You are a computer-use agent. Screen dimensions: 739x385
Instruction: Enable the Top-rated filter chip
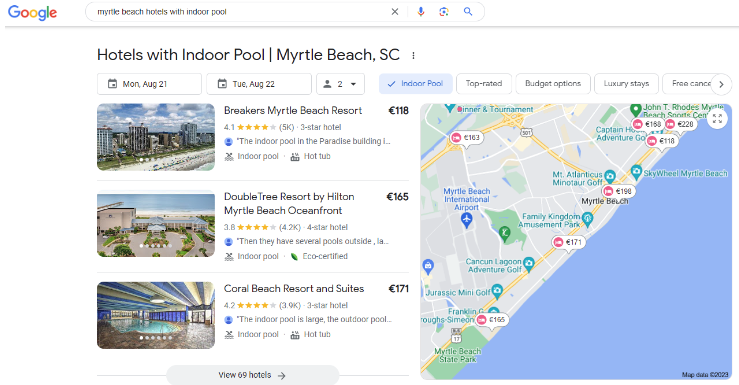[x=484, y=84]
